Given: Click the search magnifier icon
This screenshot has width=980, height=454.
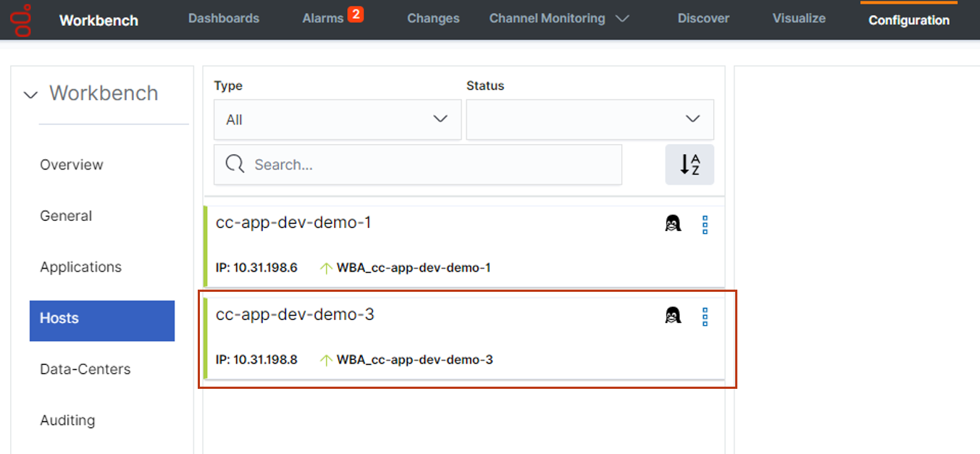Looking at the screenshot, I should tap(235, 164).
